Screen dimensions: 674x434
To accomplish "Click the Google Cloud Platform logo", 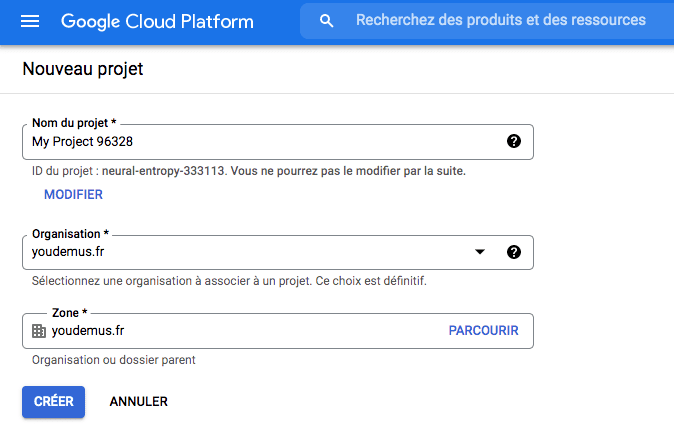I will pos(157,21).
